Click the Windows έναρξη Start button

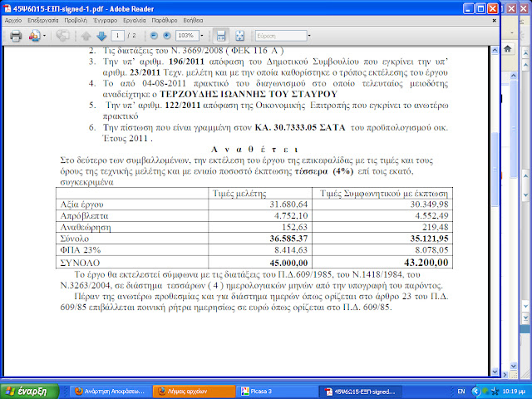coord(30,392)
